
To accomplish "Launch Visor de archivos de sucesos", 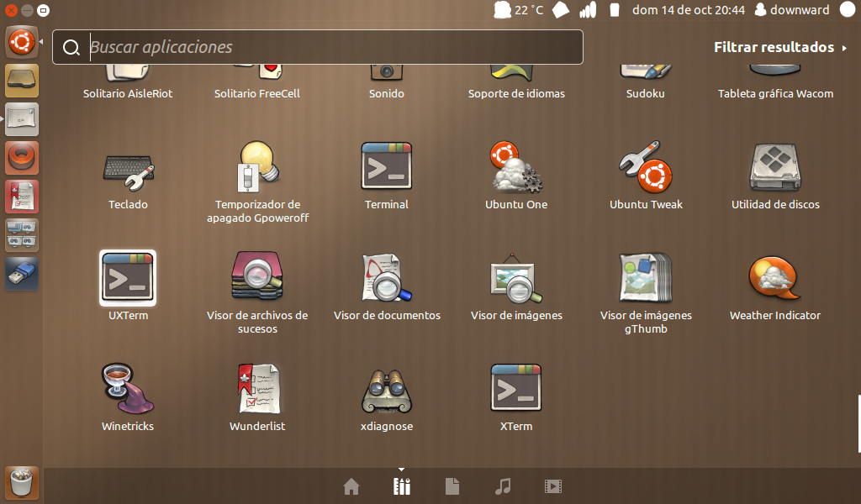I will tap(257, 276).
